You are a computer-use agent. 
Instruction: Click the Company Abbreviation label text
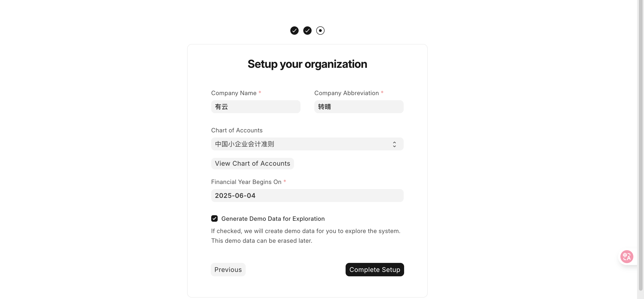tap(346, 93)
